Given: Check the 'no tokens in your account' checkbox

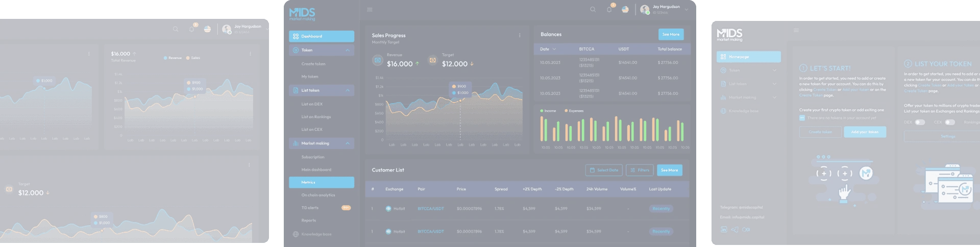Looking at the screenshot, I should point(802,118).
